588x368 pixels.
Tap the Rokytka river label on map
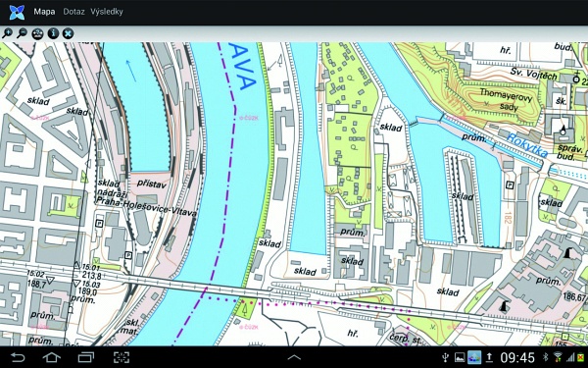click(x=527, y=145)
